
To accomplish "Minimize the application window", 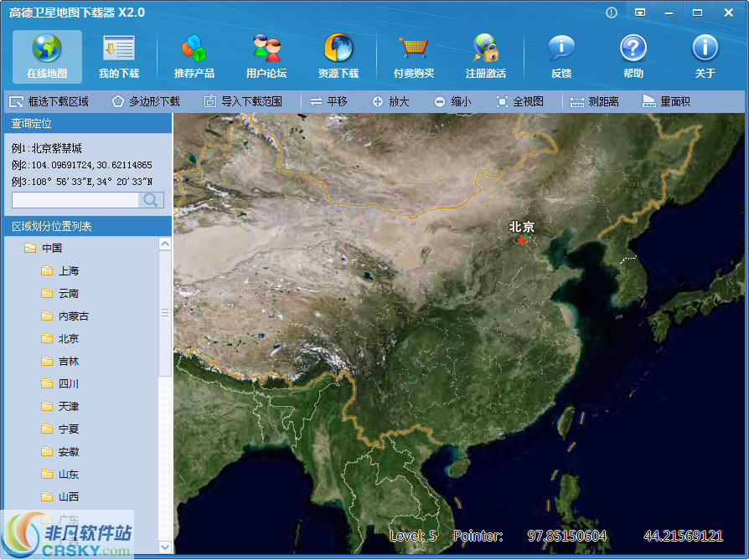I will [x=669, y=13].
